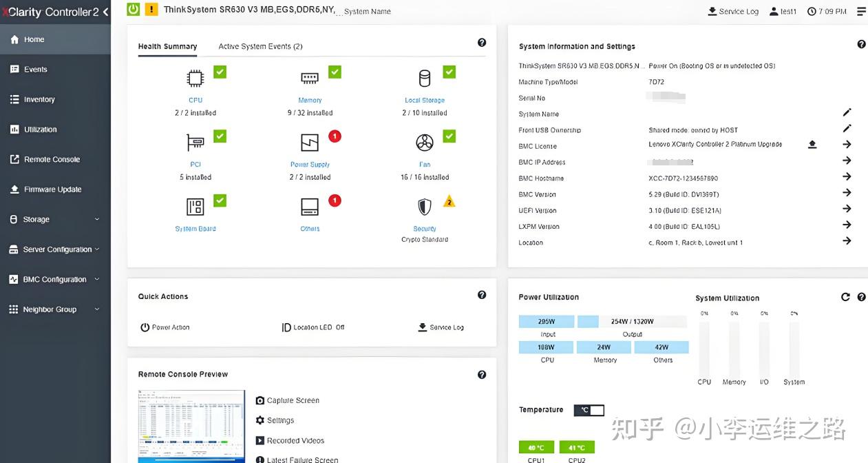Open Health Summary help question icon
This screenshot has height=463, width=868.
point(482,43)
